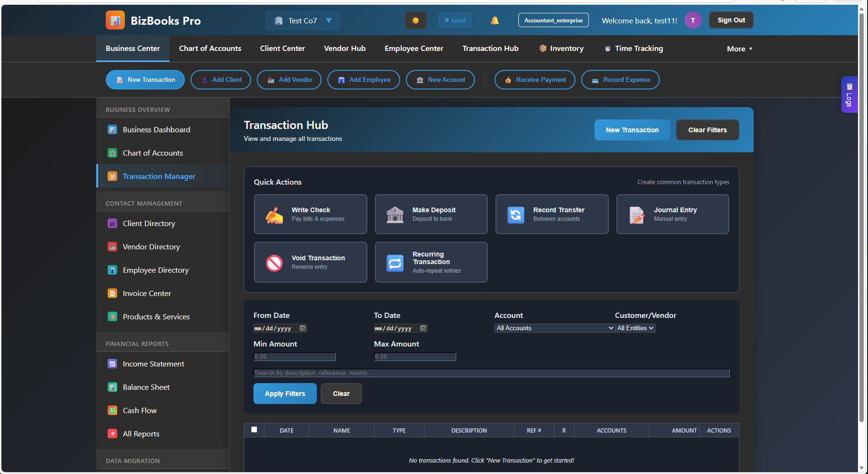Click Recurring Transaction quick action
Image resolution: width=868 pixels, height=474 pixels.
(431, 262)
